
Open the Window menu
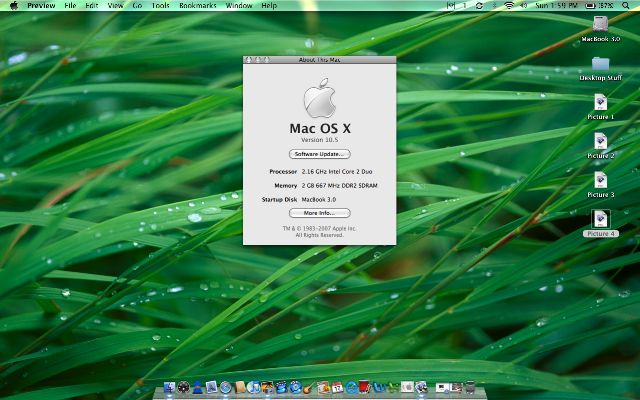(239, 6)
